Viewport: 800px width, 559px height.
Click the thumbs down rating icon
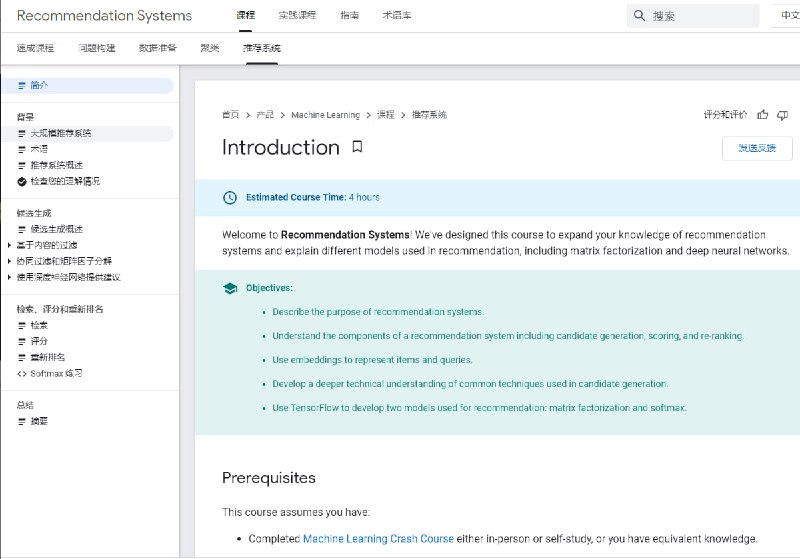point(784,115)
